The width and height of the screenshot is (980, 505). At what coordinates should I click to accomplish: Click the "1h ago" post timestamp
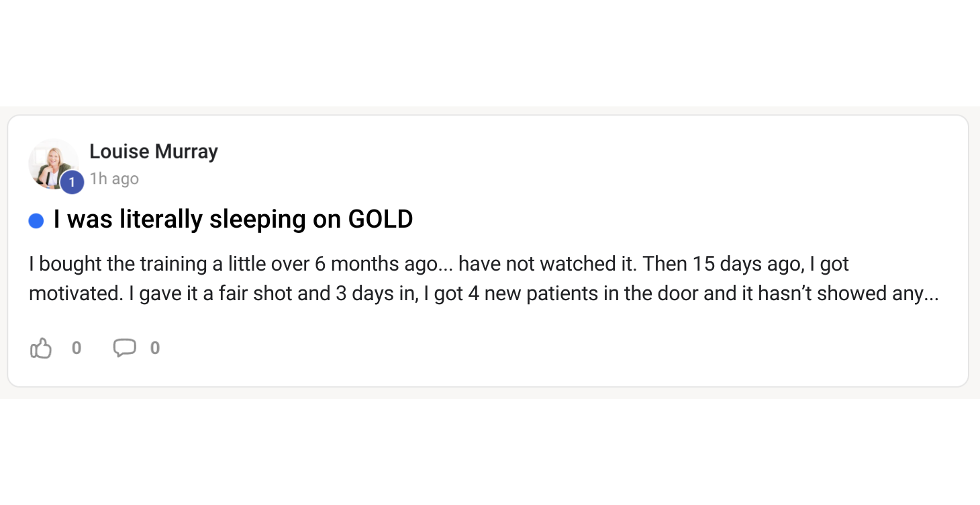(x=114, y=179)
